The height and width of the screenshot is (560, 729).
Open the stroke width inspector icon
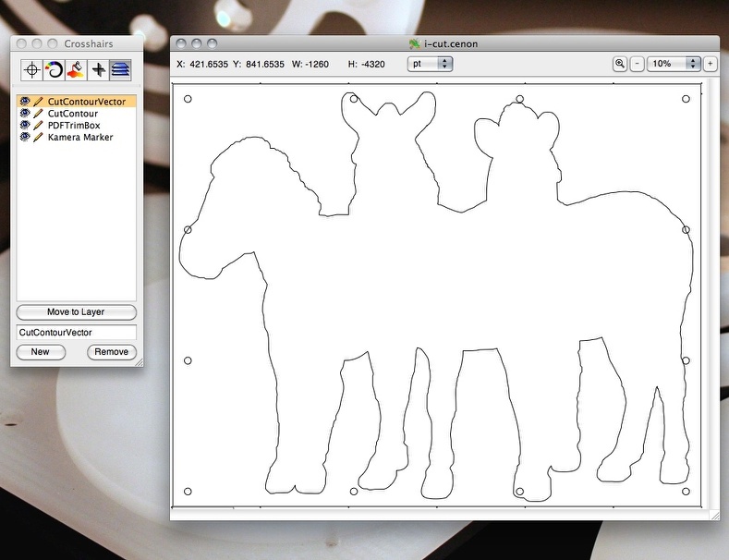tap(55, 69)
